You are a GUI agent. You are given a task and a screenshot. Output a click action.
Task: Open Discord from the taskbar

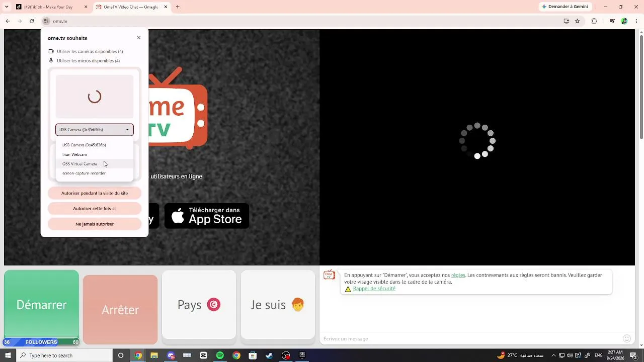[171, 355]
